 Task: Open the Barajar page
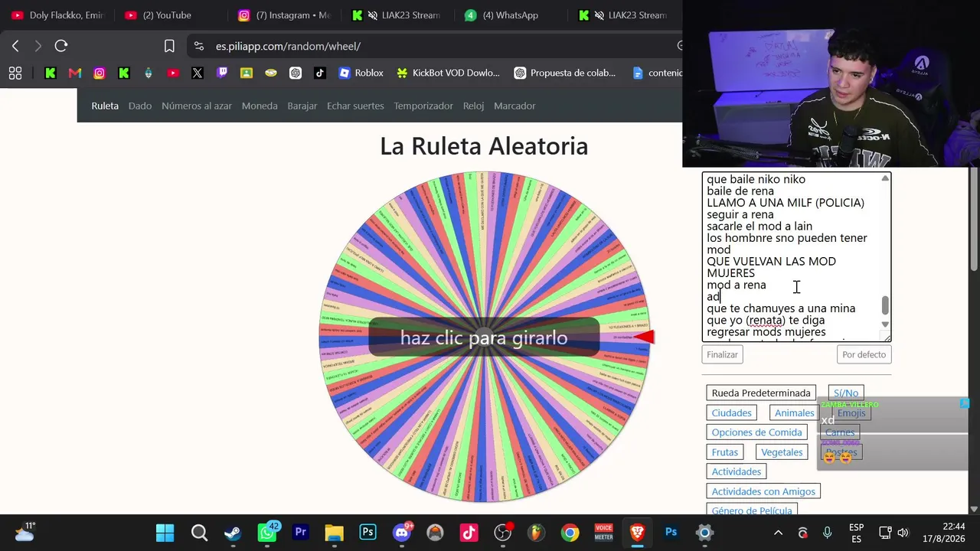click(302, 106)
